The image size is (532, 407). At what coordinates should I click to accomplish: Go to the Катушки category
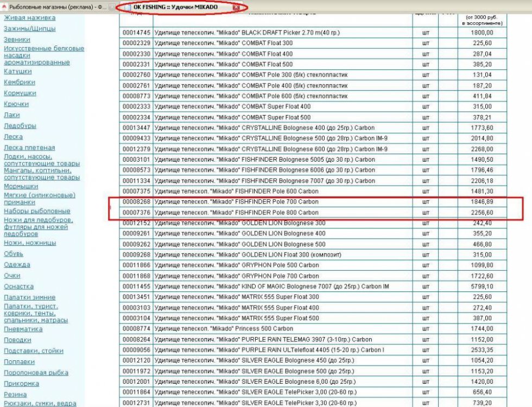click(x=17, y=71)
